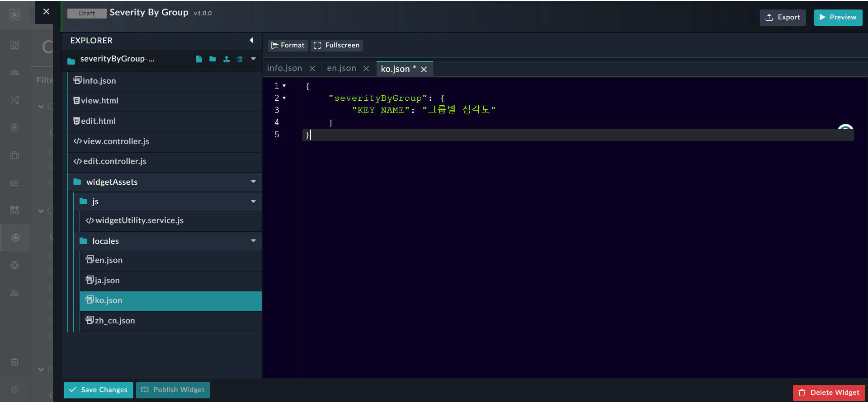Image resolution: width=868 pixels, height=402 pixels.
Task: Open people group icon in left sidebar
Action: (x=14, y=72)
